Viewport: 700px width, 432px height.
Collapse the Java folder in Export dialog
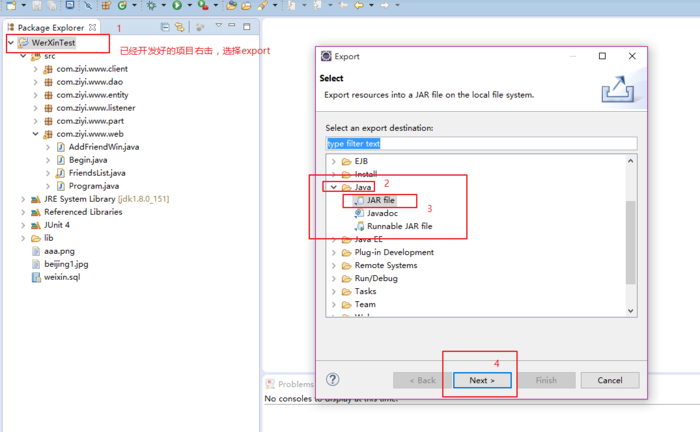click(x=333, y=187)
